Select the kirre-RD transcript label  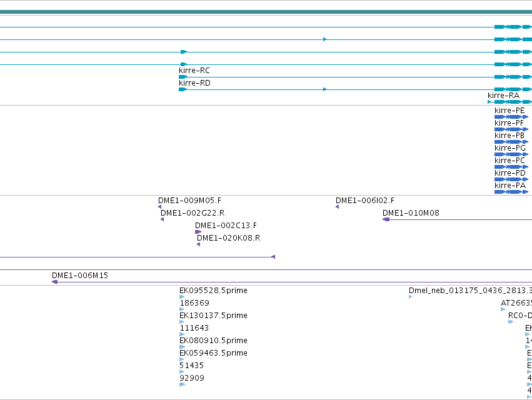(x=194, y=82)
